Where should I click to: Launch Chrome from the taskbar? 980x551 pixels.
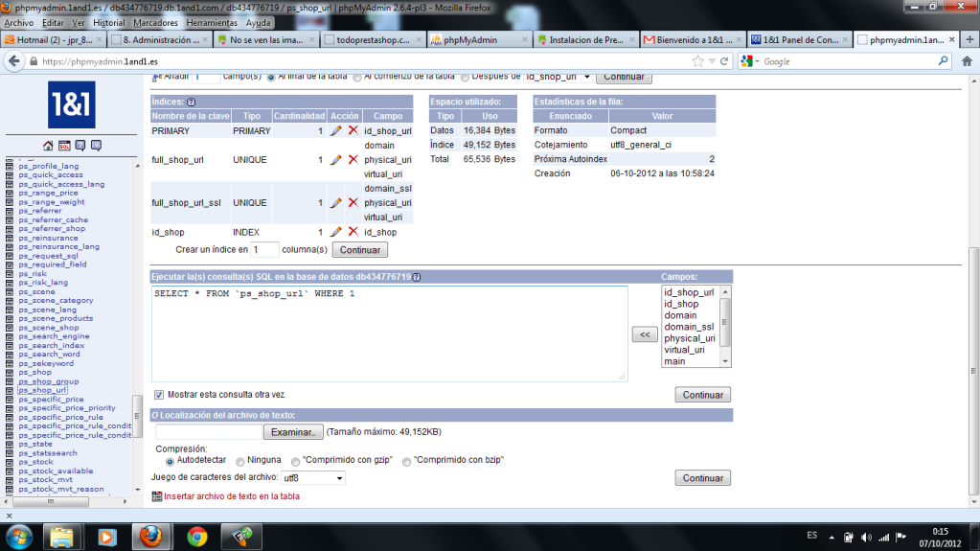pyautogui.click(x=197, y=538)
